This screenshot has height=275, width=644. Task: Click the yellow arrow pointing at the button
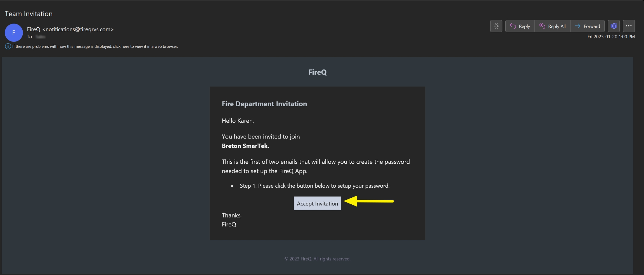pyautogui.click(x=368, y=201)
